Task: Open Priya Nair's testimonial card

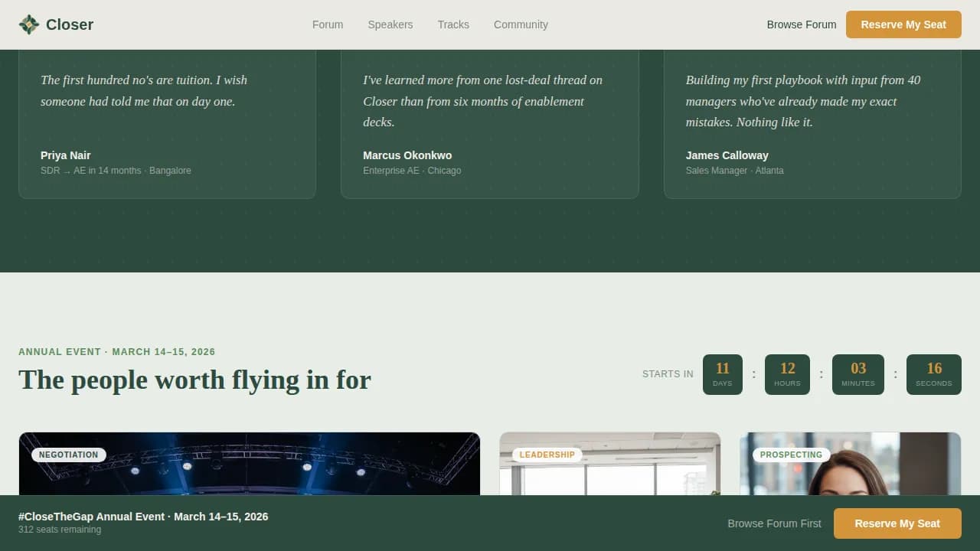Action: point(167,122)
